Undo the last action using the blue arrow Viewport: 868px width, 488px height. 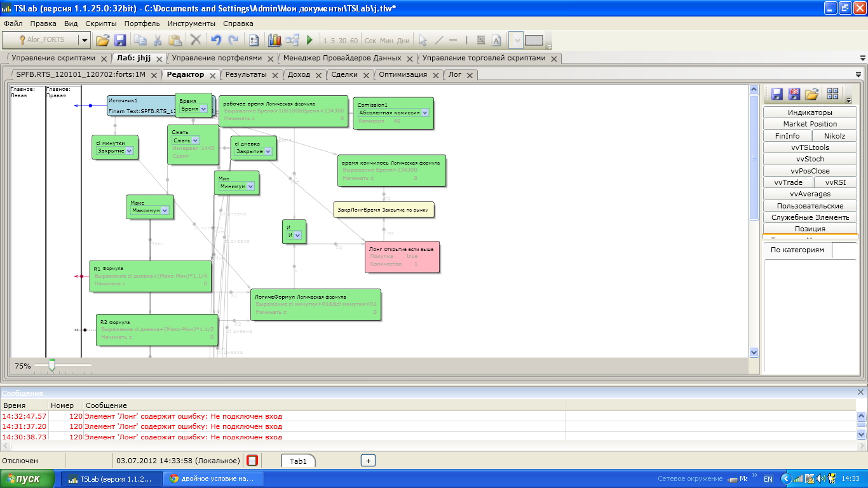pyautogui.click(x=216, y=40)
